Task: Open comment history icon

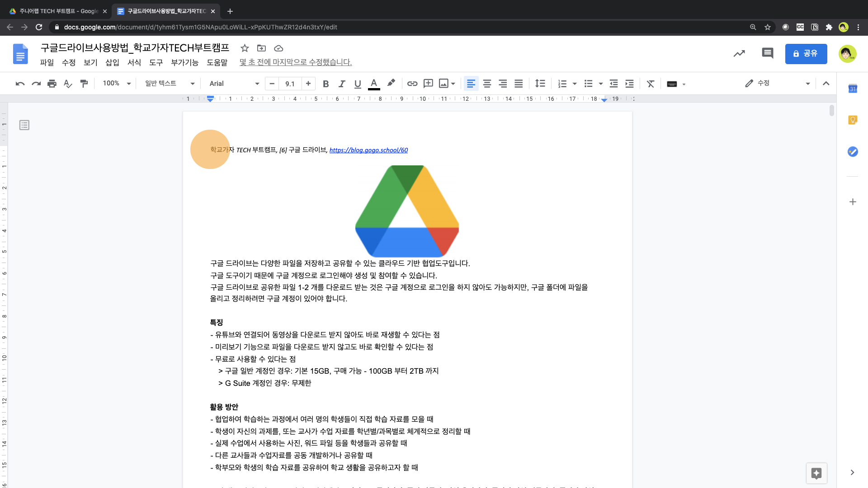Action: coord(767,53)
